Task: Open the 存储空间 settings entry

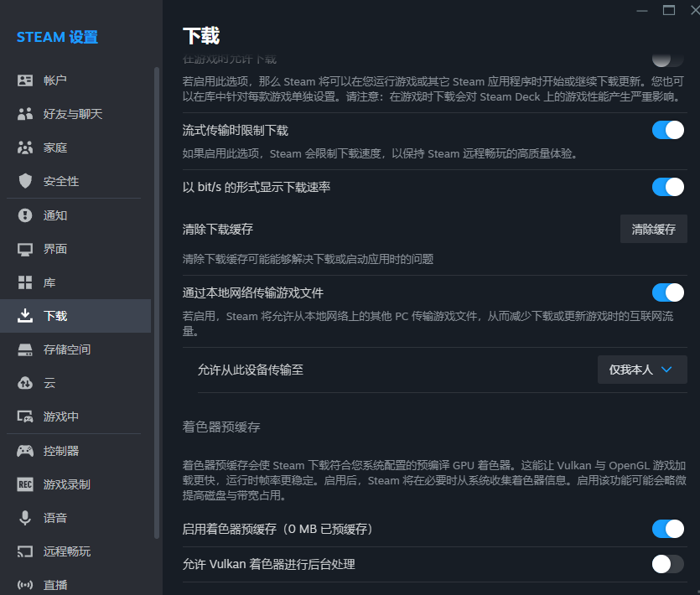Action: click(x=75, y=349)
